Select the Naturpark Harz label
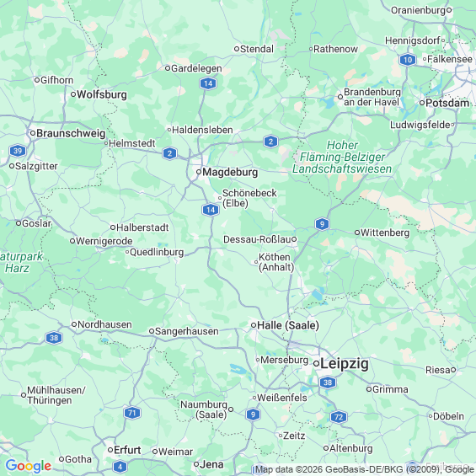The width and height of the screenshot is (476, 476). coord(21,263)
